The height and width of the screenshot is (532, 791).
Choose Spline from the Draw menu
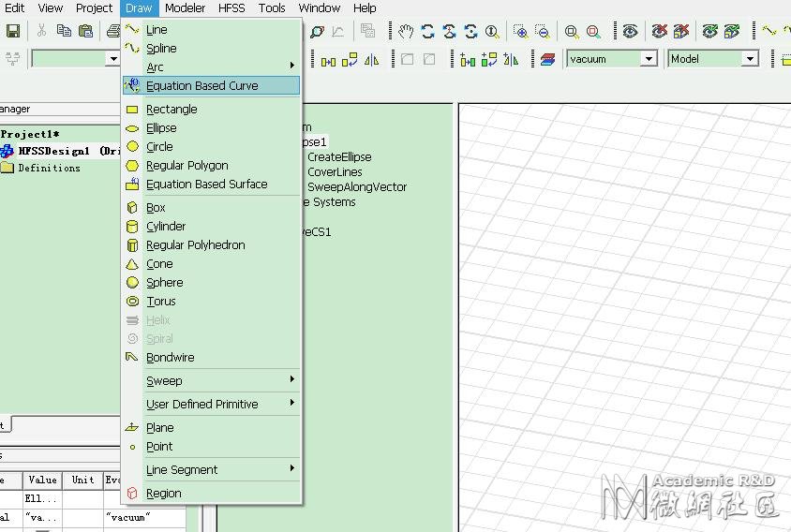(x=212, y=49)
